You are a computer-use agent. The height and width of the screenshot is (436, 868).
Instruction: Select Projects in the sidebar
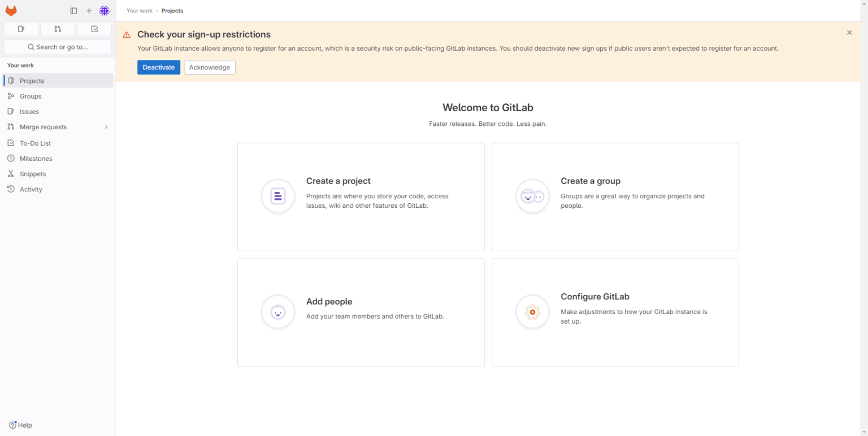[58, 81]
